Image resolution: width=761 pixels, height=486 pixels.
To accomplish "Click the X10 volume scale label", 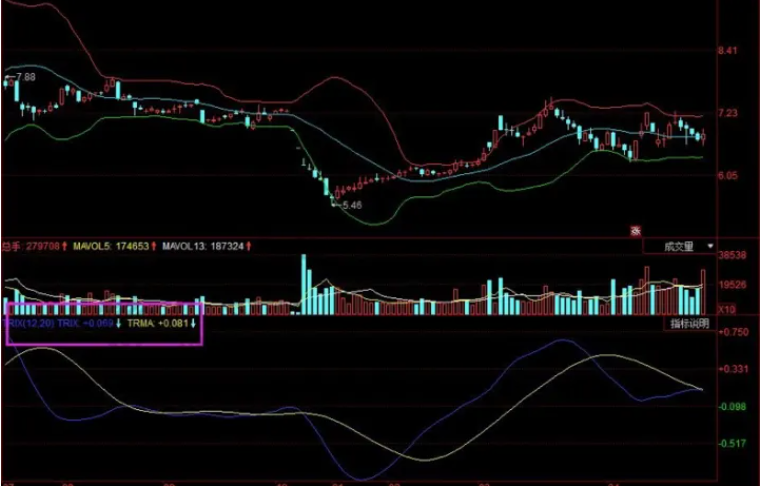I will click(727, 309).
